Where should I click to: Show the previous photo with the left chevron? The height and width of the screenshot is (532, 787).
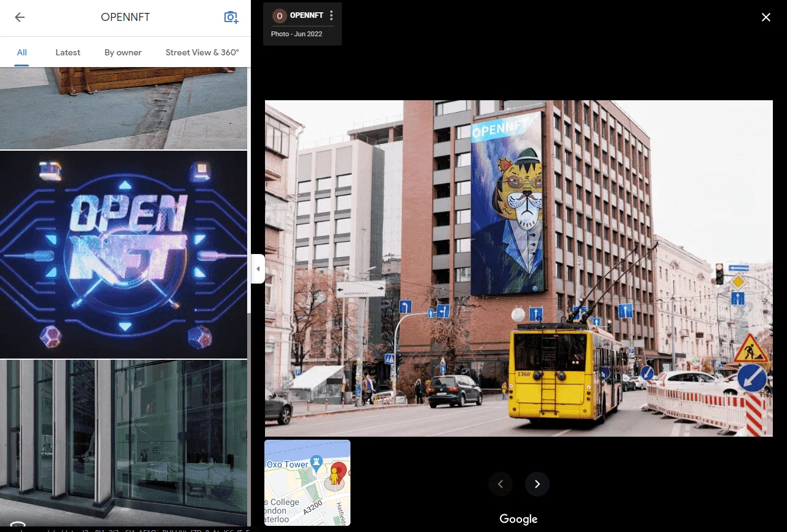(x=500, y=484)
